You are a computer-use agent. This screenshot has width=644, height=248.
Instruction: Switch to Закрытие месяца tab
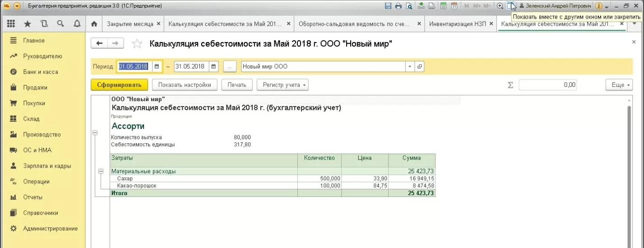pyautogui.click(x=130, y=23)
